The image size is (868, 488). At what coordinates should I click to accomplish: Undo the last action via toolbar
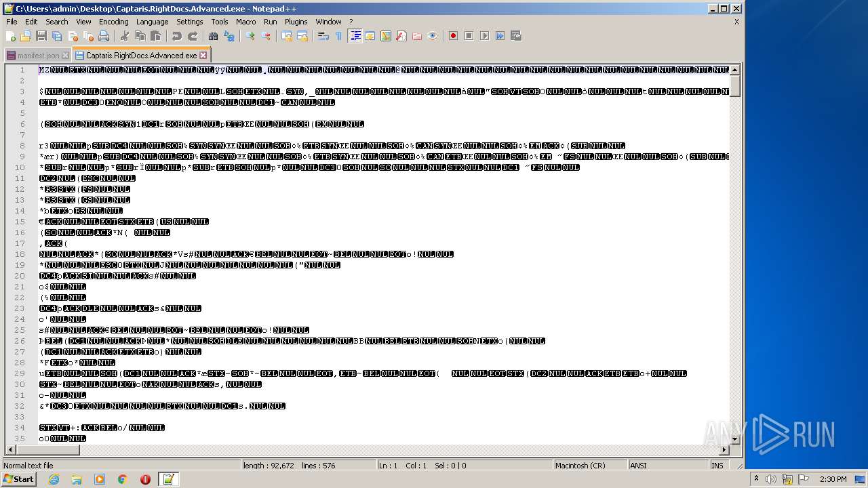(x=176, y=36)
